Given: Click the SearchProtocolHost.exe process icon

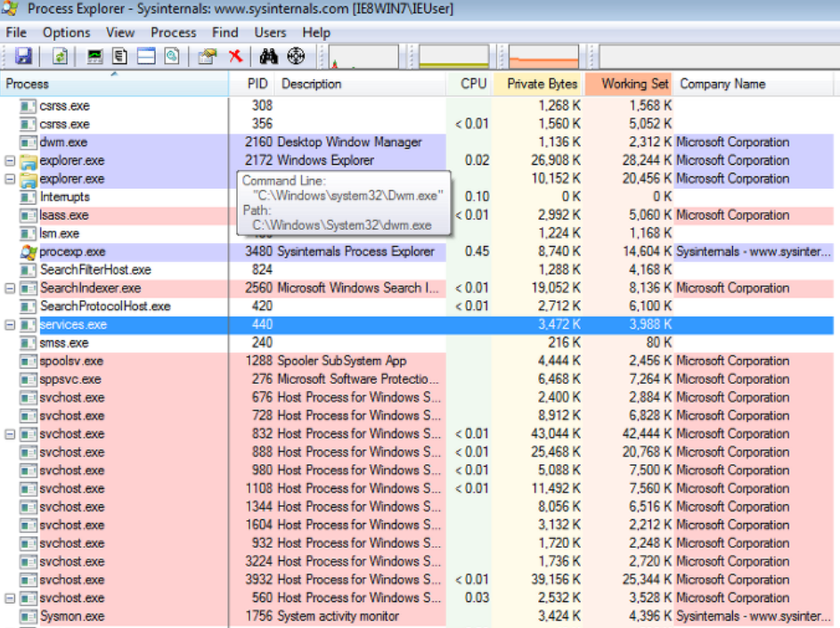Looking at the screenshot, I should pyautogui.click(x=29, y=306).
